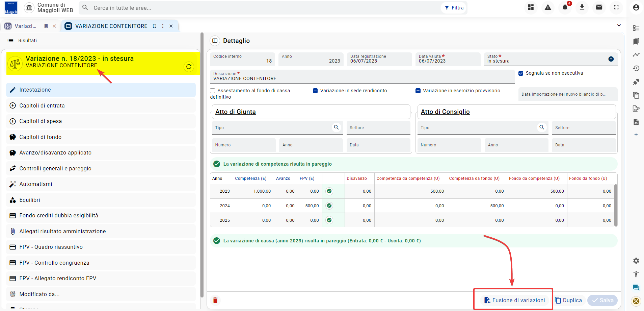Viewport: 644px width, 311px height.
Task: Open the bookmarks icon in right sidebar
Action: [636, 41]
